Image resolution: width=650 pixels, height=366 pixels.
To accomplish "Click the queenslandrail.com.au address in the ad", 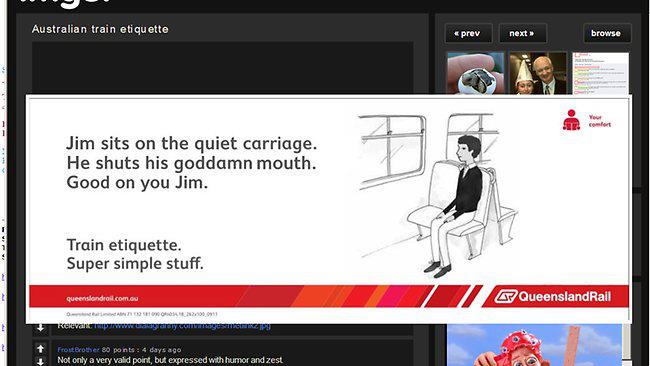I will [x=102, y=298].
